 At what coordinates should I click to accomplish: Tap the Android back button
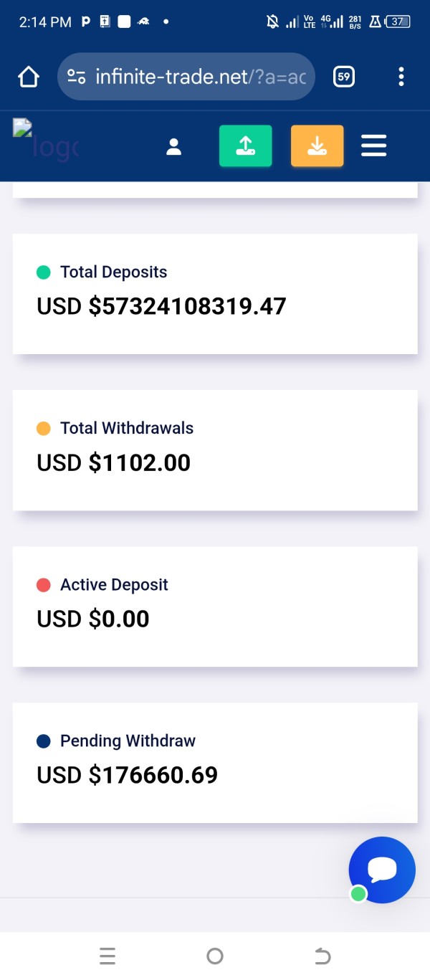coord(322,956)
